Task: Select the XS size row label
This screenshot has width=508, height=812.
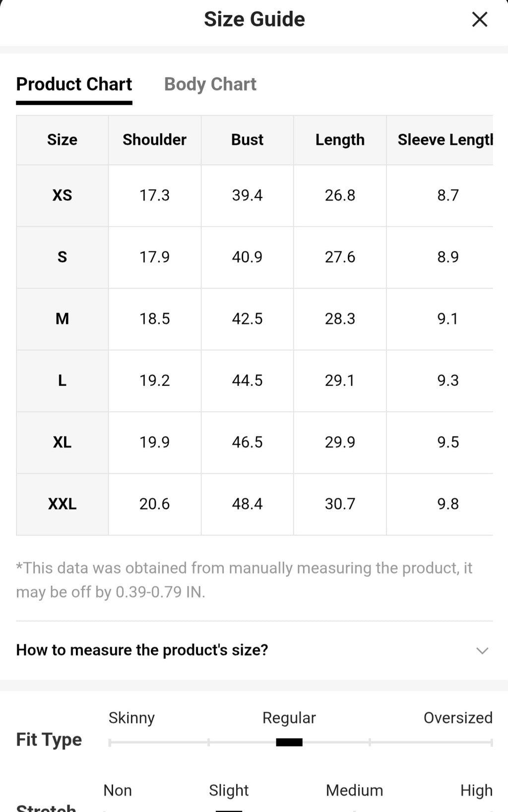Action: [62, 195]
